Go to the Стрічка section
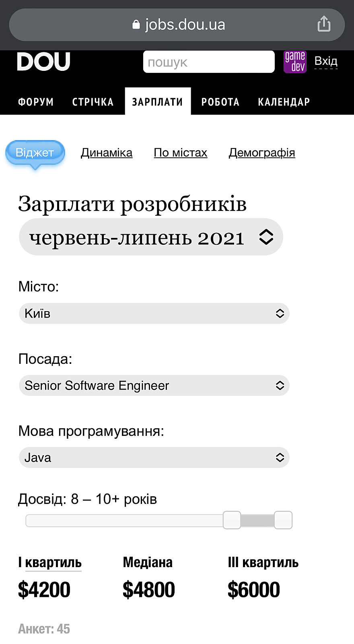Screen dimensions: 354x644 [93, 102]
